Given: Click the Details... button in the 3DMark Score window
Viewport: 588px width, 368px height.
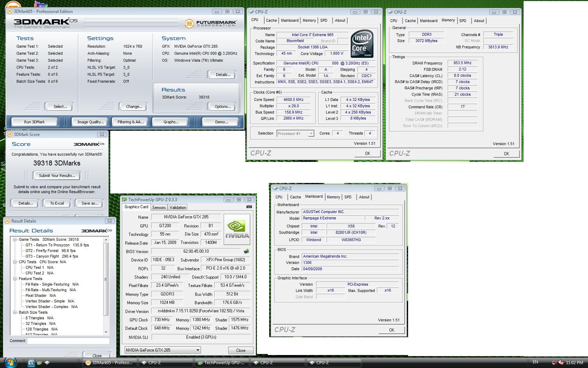Looking at the screenshot, I should (26, 203).
